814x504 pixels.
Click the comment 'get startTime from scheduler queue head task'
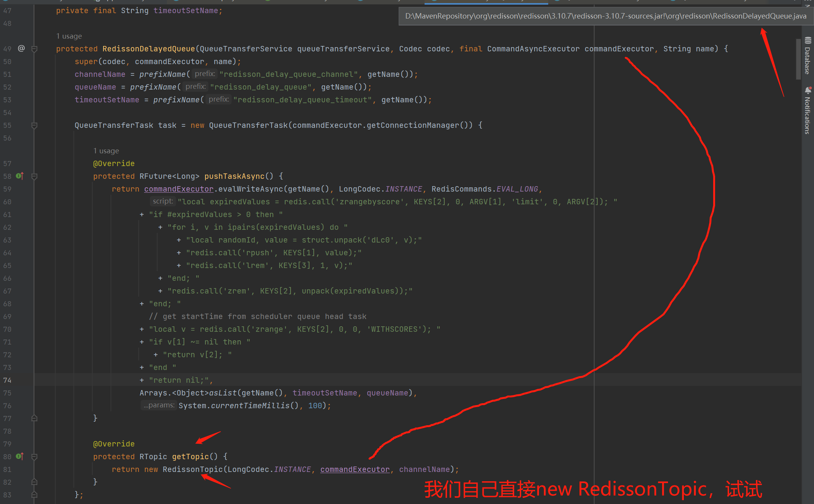pos(265,316)
